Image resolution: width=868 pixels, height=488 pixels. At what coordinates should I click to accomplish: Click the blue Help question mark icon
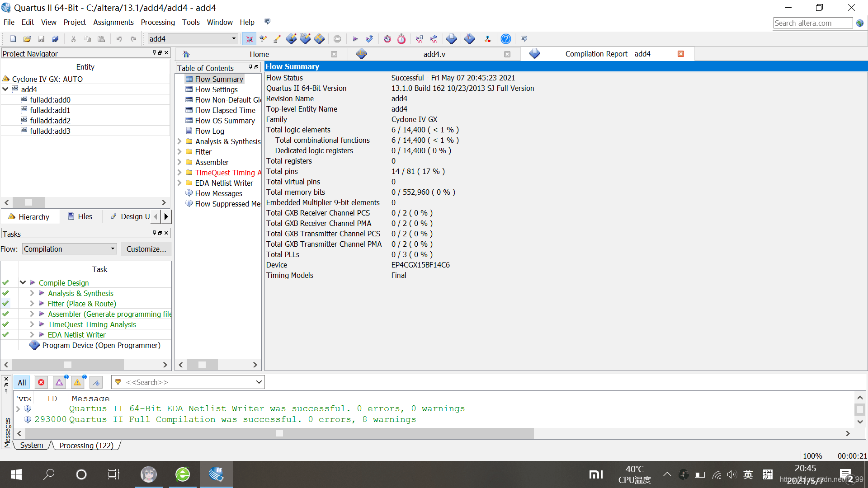coord(506,39)
